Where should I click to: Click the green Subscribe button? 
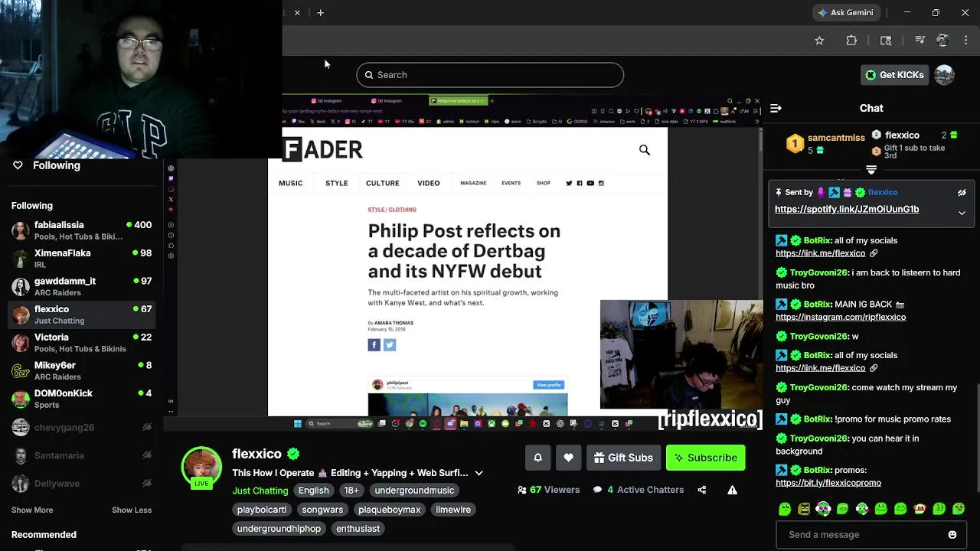[x=705, y=458]
